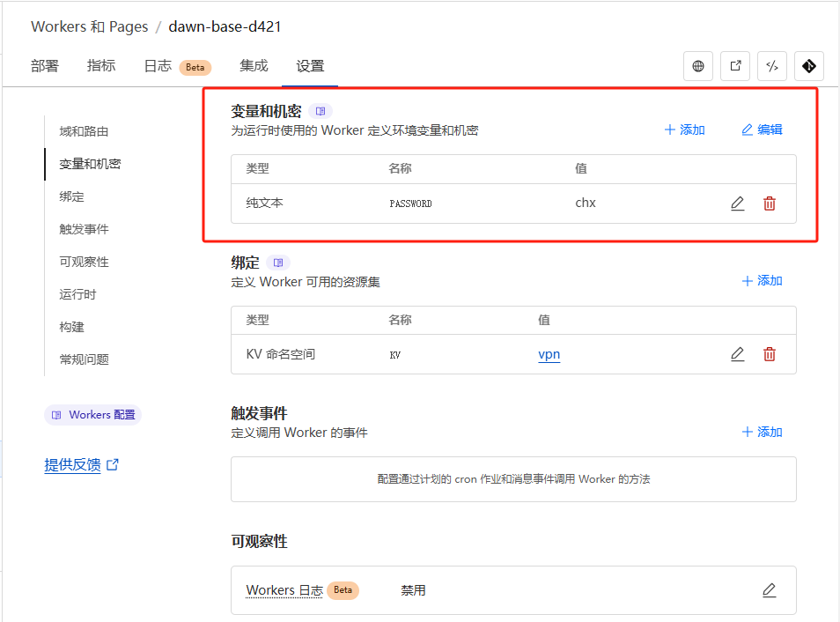840x622 pixels.
Task: Delete the PASSWORD variable with trash icon
Action: click(770, 204)
